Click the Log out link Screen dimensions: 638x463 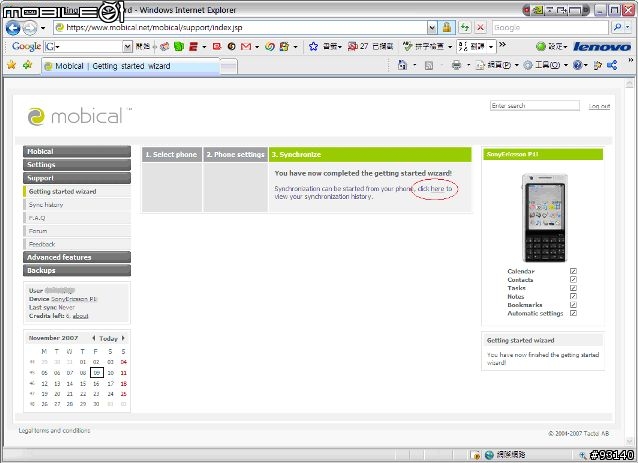(599, 106)
